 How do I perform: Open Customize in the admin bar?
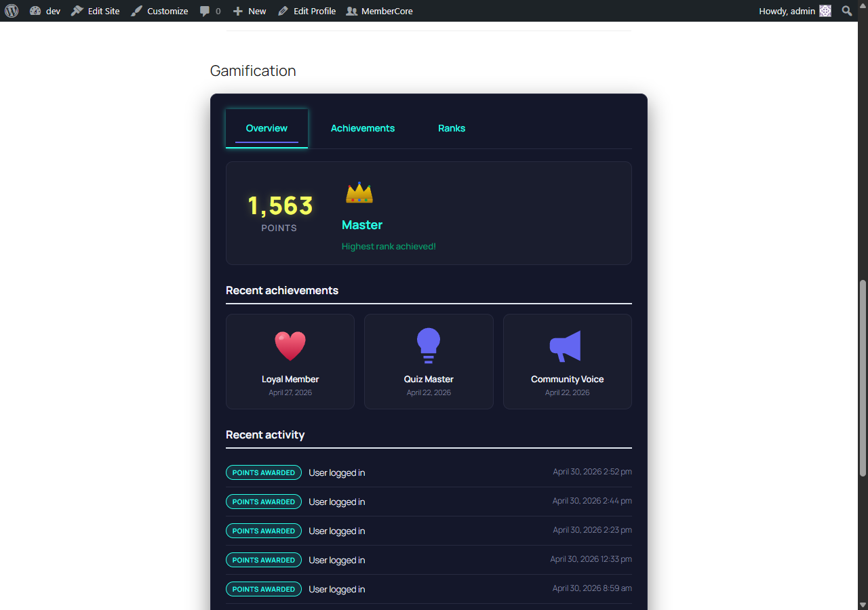[x=167, y=11]
